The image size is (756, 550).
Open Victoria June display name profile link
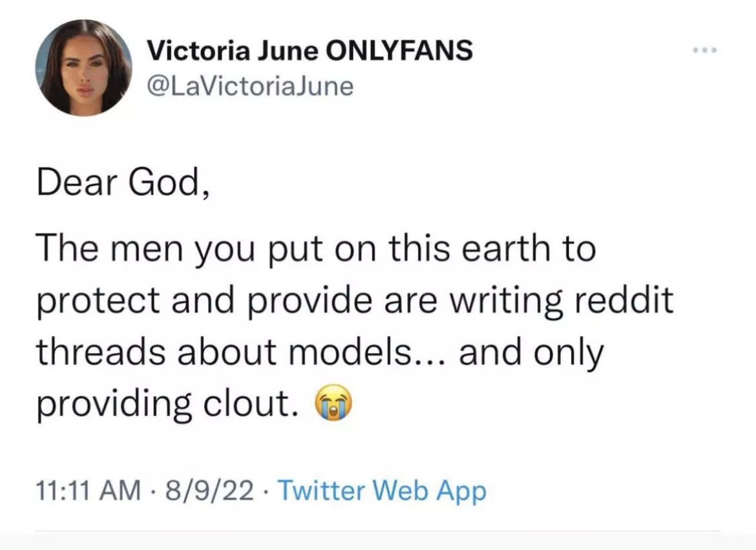[230, 50]
